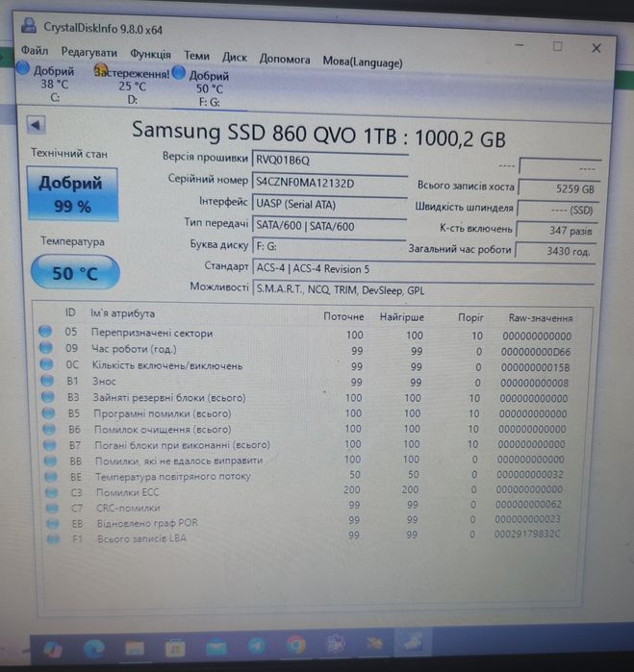634x672 pixels.
Task: Select the Програмні помилки (всього) row
Action: click(305, 413)
